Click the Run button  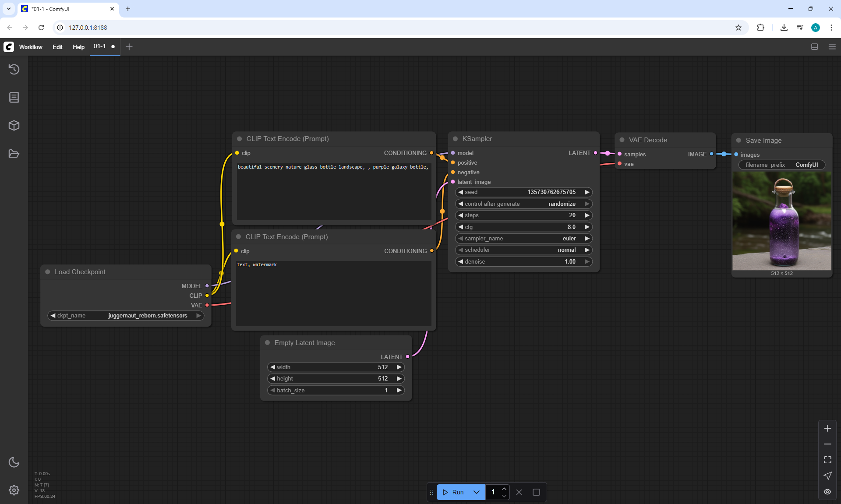(454, 492)
